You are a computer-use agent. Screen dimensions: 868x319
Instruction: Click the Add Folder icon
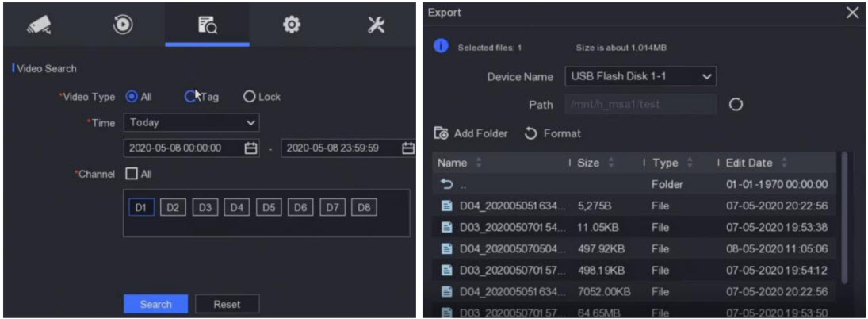pyautogui.click(x=442, y=133)
